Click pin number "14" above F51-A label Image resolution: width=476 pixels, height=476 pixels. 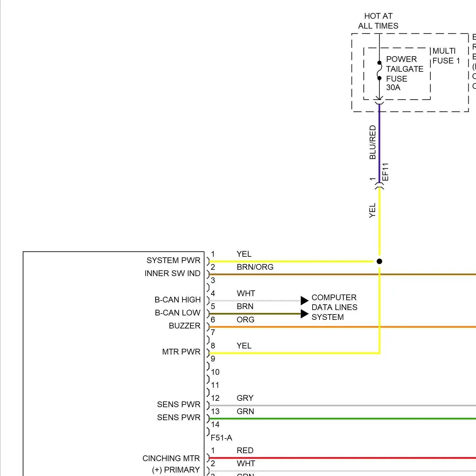pos(215,425)
